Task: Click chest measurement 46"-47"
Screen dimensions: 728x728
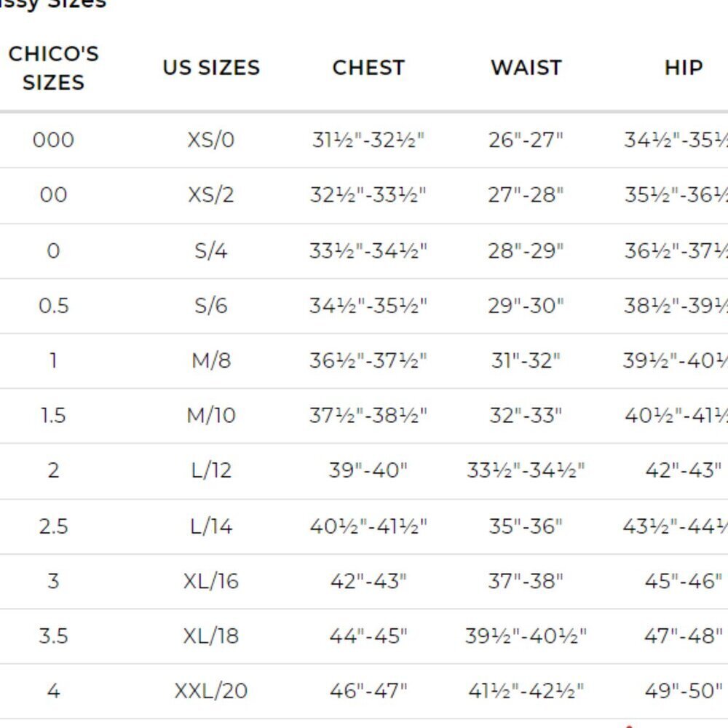Action: tap(368, 691)
